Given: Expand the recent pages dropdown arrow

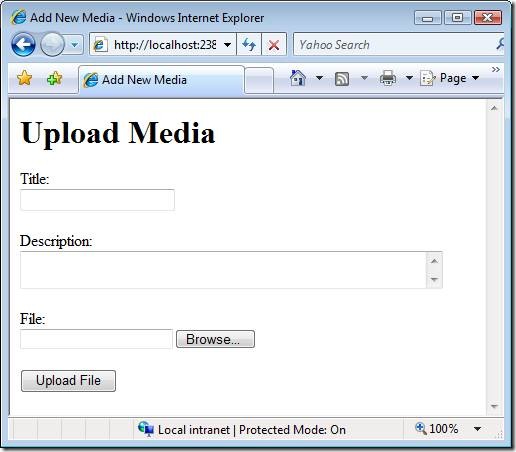Looking at the screenshot, I should coord(75,44).
